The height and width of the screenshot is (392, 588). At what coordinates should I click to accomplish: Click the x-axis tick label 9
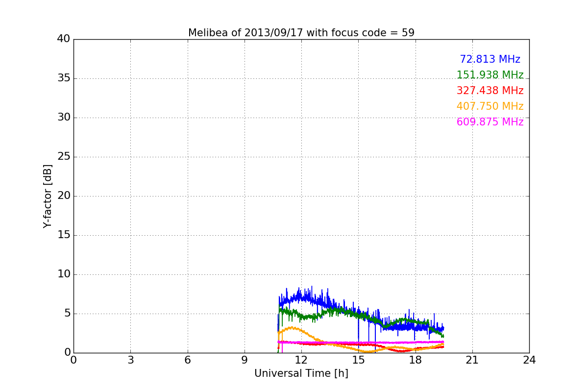click(x=245, y=360)
